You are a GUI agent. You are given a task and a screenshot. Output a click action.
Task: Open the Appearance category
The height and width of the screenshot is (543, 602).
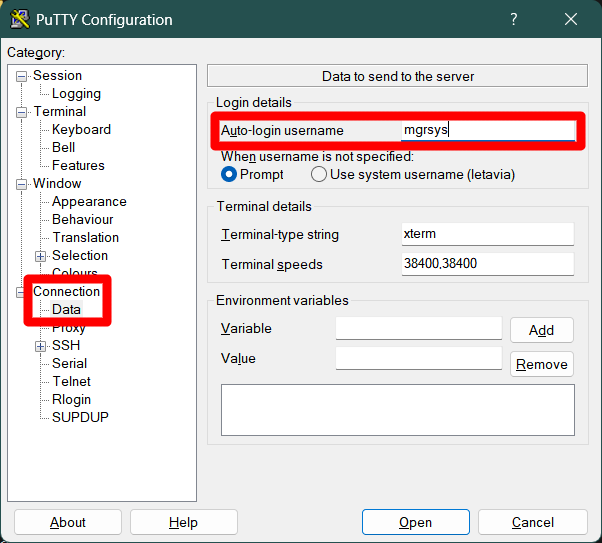point(89,202)
